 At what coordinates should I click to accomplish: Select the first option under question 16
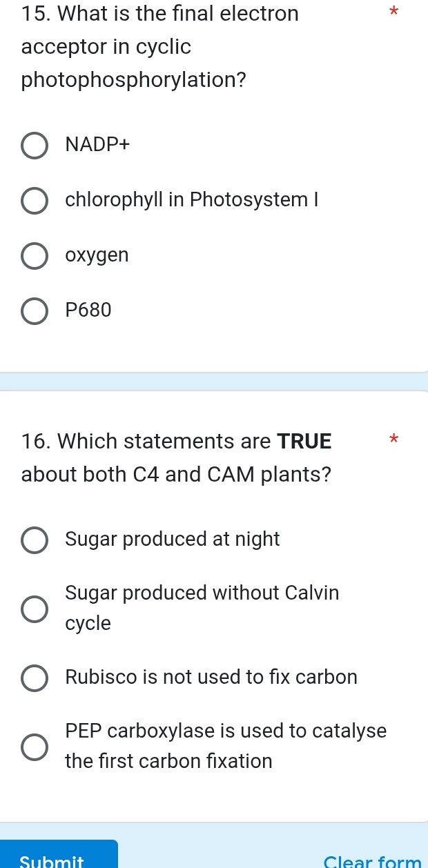35,540
